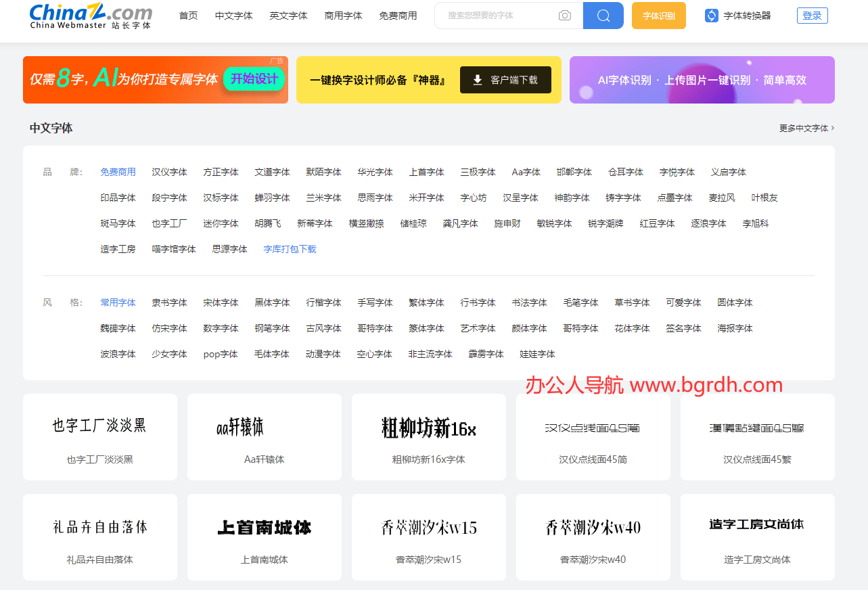Click the 字库打包下载 link
Screen dimensions: 868x590
[x=290, y=248]
